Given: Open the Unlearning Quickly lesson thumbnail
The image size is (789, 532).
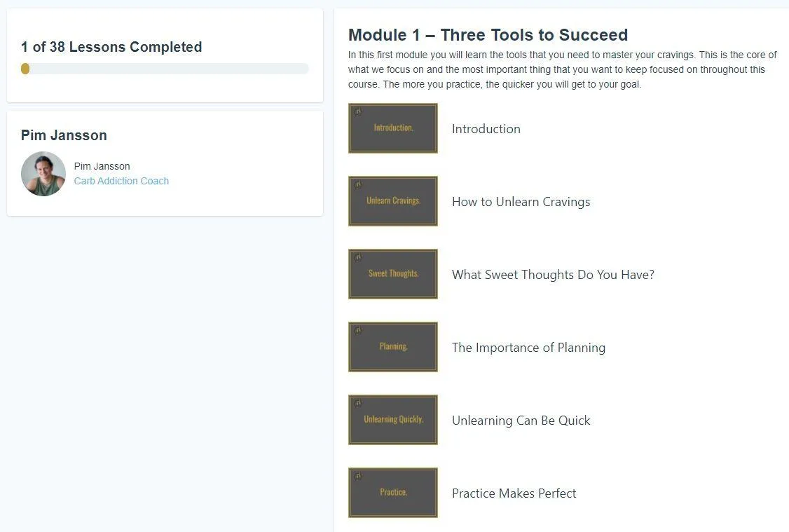Looking at the screenshot, I should 393,421.
